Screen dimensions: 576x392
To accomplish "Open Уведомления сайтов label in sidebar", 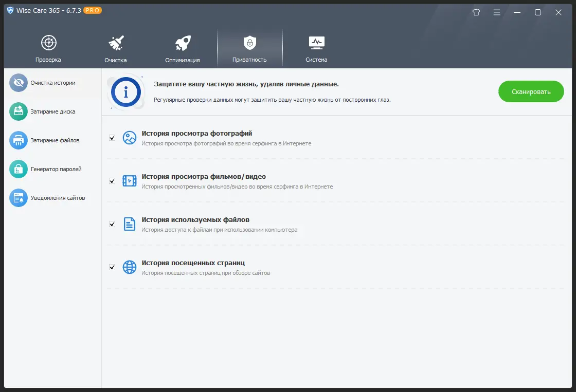I will click(x=58, y=198).
